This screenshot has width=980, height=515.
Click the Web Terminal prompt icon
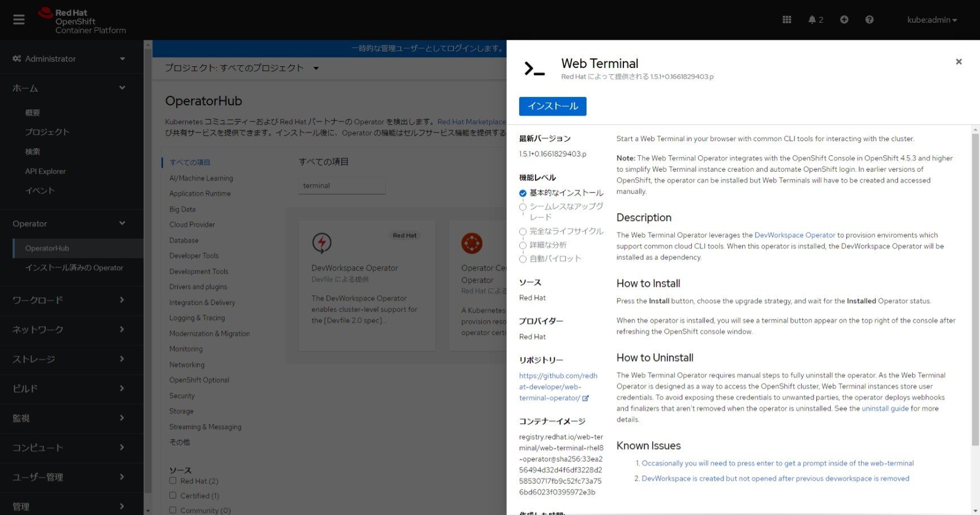click(x=534, y=69)
